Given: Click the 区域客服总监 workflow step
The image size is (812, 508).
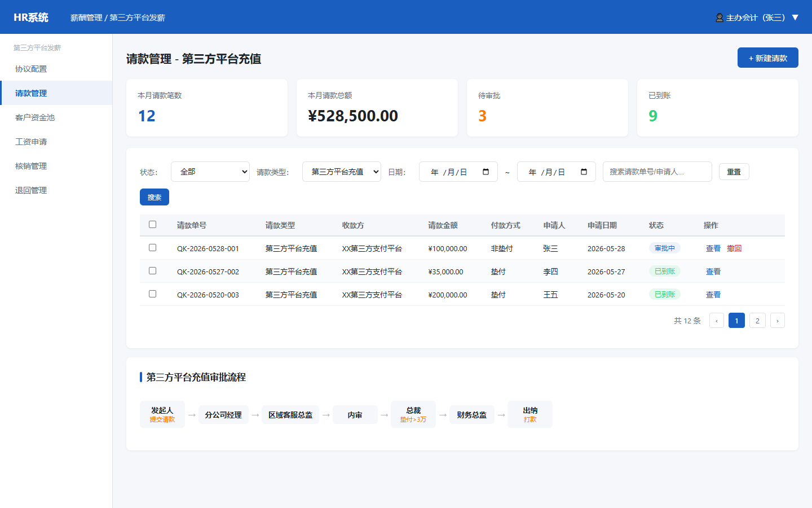Looking at the screenshot, I should tap(290, 414).
